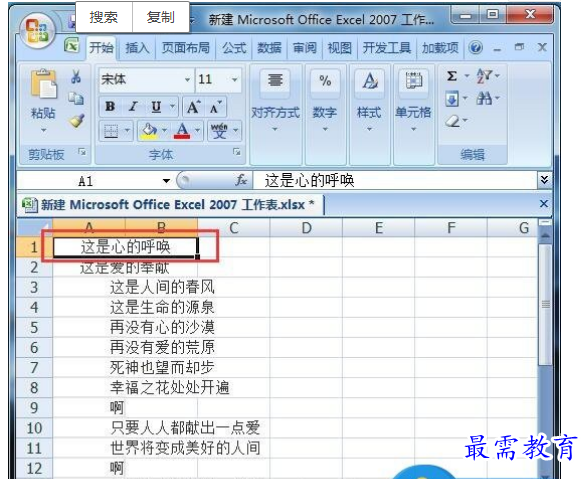The width and height of the screenshot is (586, 479).
Task: Click vertical scrollbar up arrow
Action: click(545, 236)
